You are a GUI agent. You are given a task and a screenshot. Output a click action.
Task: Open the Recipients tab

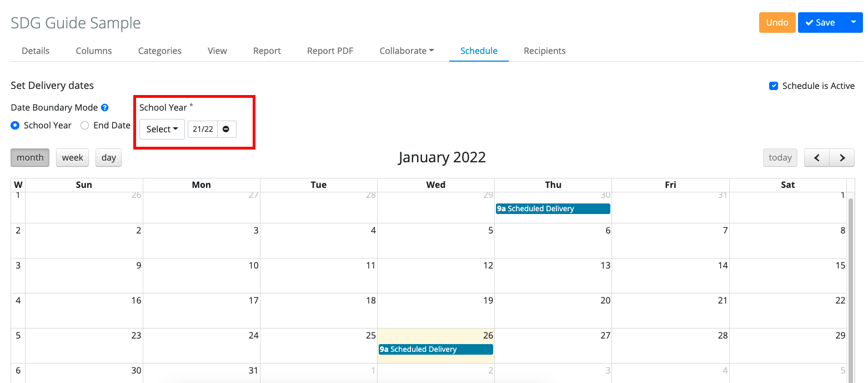point(544,51)
